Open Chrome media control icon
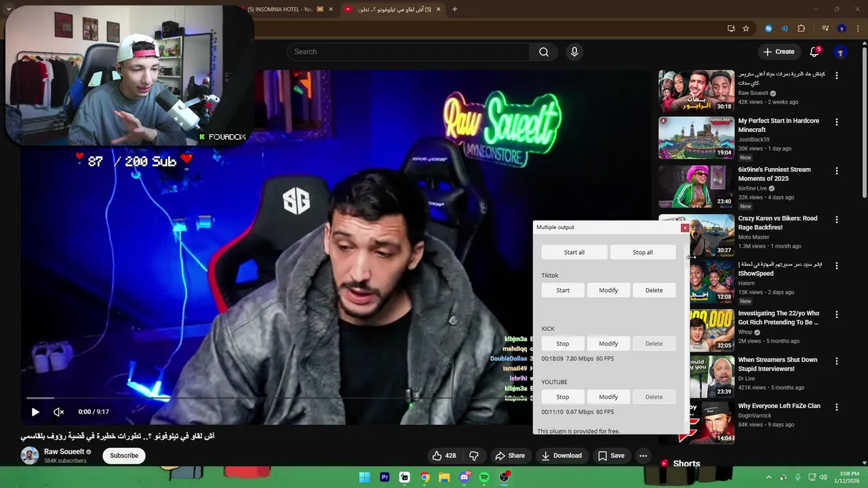The image size is (868, 488). click(825, 28)
